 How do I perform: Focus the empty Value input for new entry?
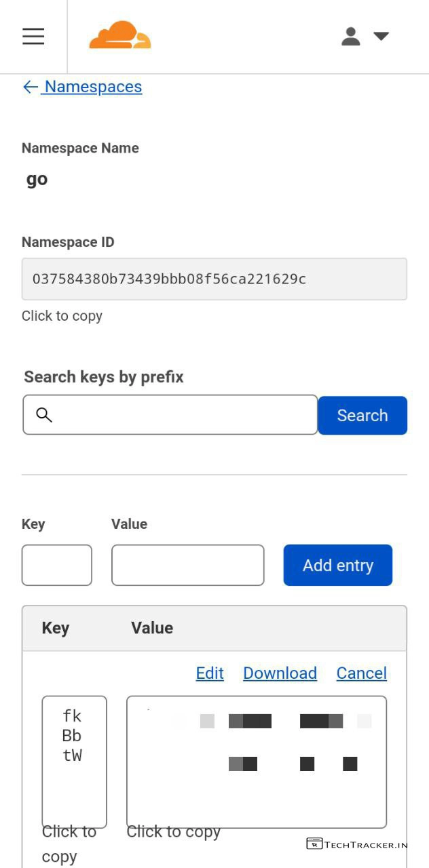click(187, 565)
